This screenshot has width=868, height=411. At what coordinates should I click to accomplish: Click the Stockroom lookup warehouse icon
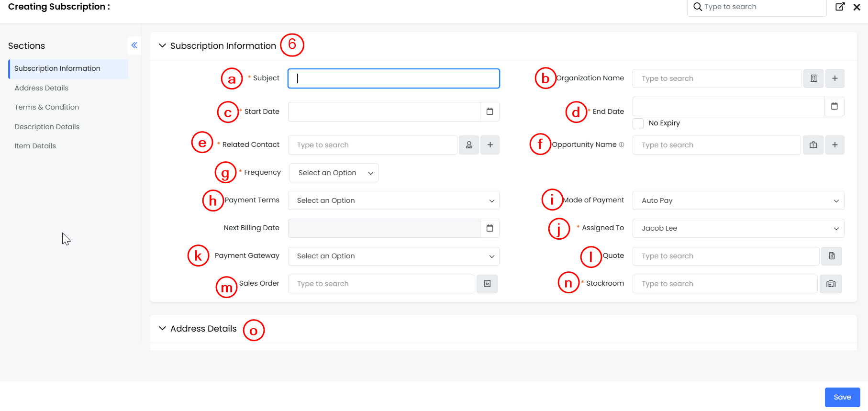click(x=831, y=284)
